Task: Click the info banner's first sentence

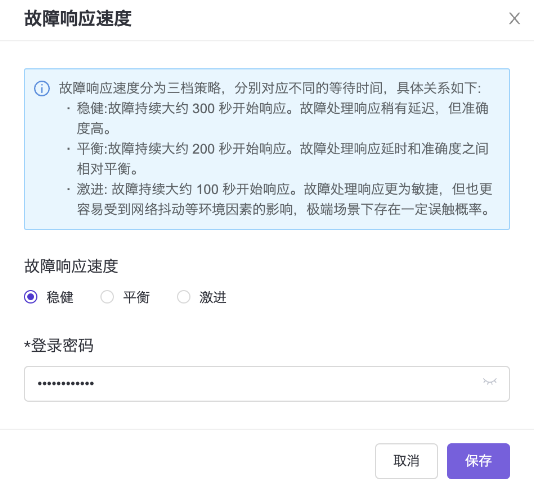Action: 270,88
